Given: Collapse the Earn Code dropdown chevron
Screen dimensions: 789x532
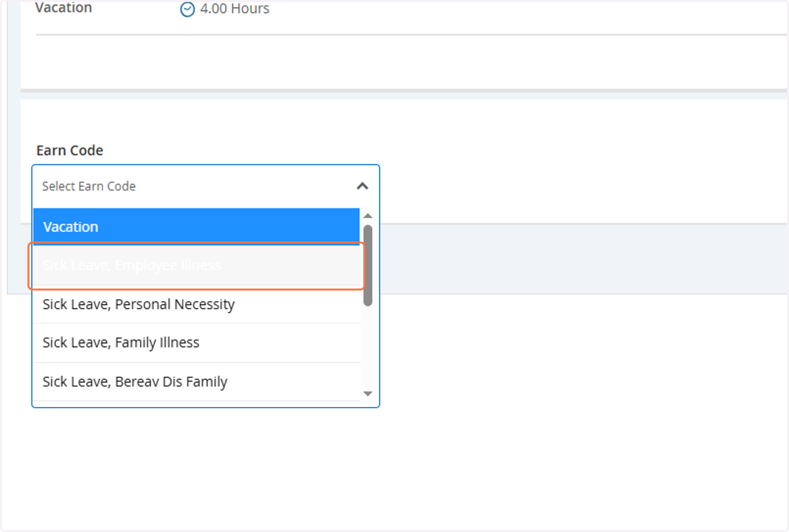Looking at the screenshot, I should tap(362, 186).
